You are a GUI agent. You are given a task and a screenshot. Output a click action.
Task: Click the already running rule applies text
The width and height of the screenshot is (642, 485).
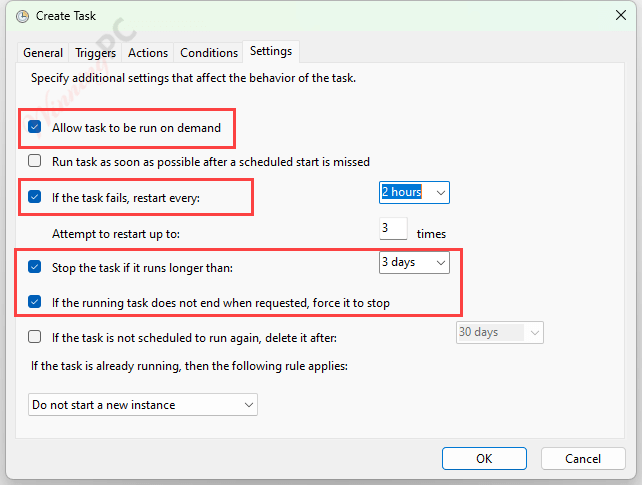(189, 366)
